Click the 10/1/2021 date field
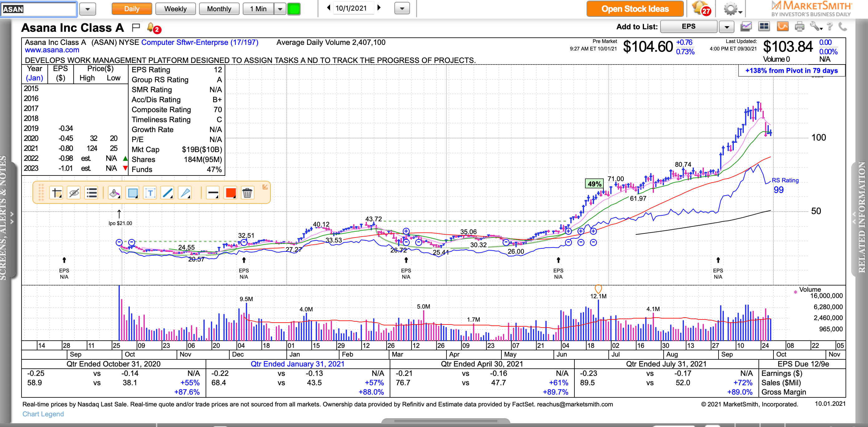Viewport: 868px width, 427px height. tap(354, 8)
